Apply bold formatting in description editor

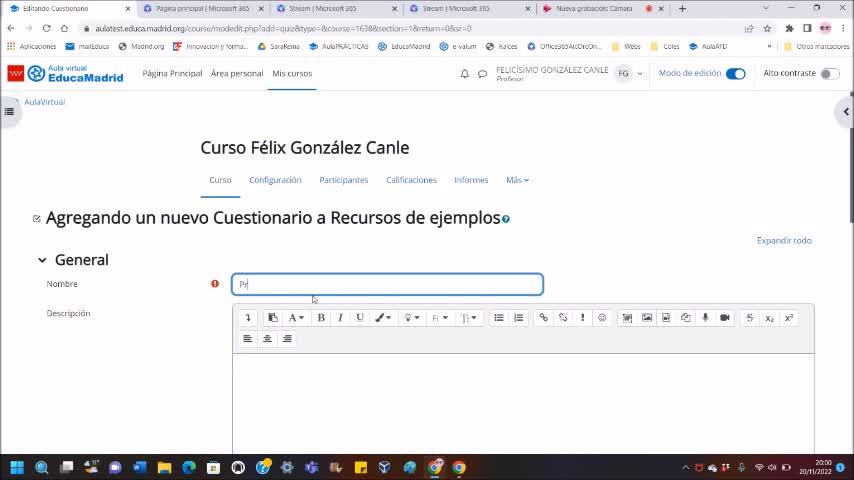click(321, 318)
